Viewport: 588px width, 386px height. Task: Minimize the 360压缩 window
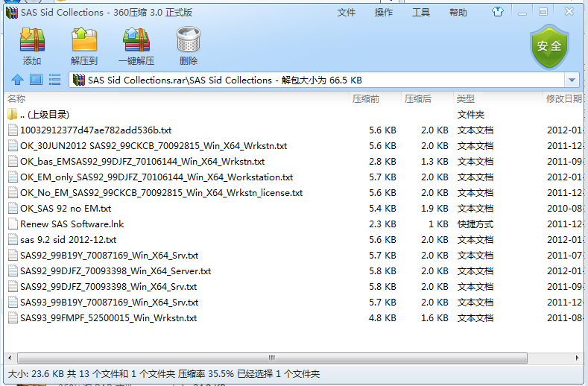[x=522, y=13]
